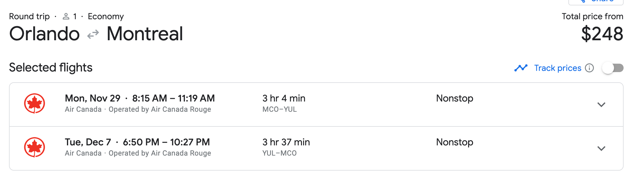Click the Economy cabin class label

pyautogui.click(x=106, y=17)
